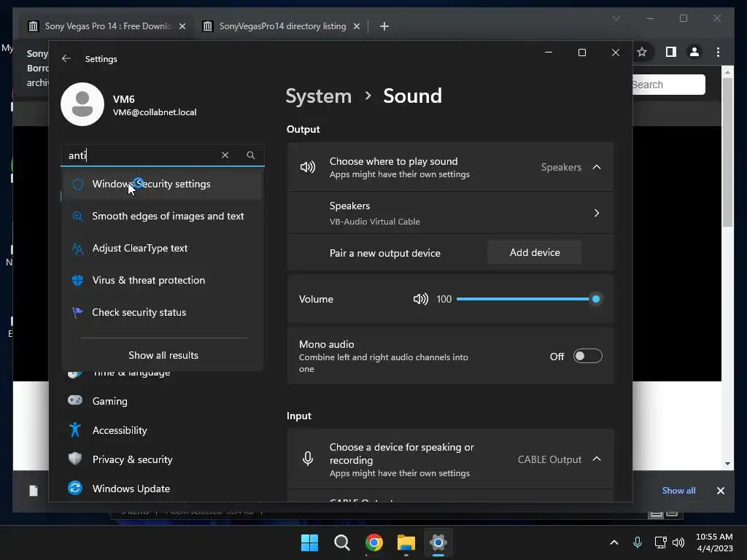Click the Search field in Chrome page

pos(668,85)
